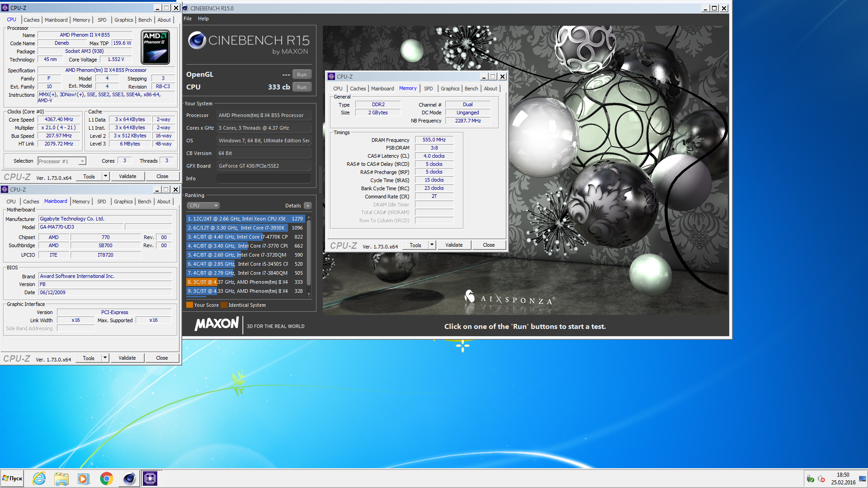This screenshot has height=488, width=868.
Task: Run the CPU benchmark in Cinebench
Action: click(x=302, y=87)
